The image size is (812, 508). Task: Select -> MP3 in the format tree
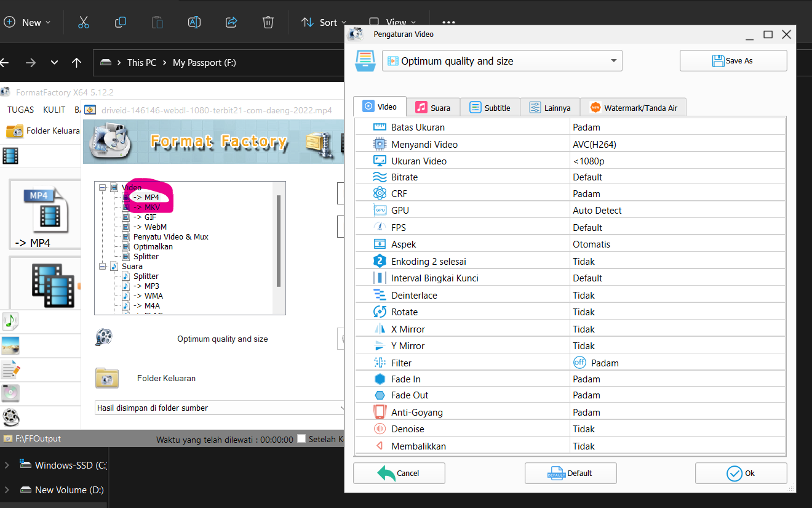point(146,286)
